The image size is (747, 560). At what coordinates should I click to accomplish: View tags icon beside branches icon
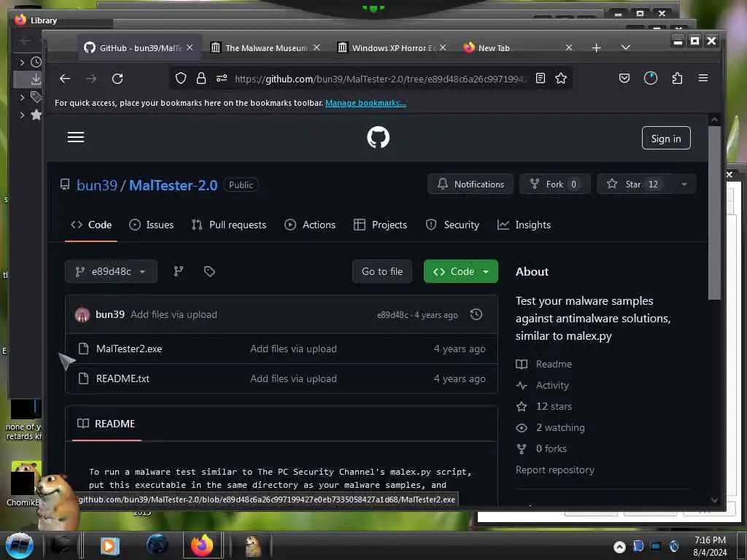point(209,271)
